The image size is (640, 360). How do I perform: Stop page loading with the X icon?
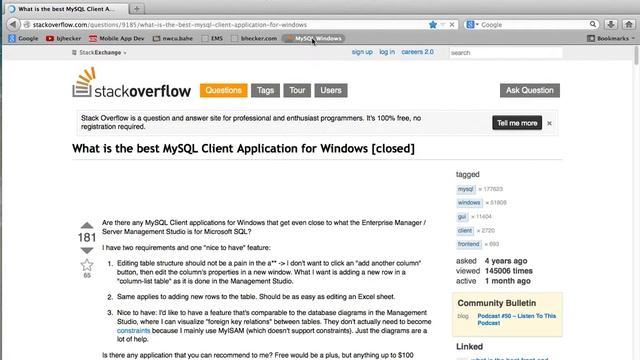pyautogui.click(x=452, y=25)
